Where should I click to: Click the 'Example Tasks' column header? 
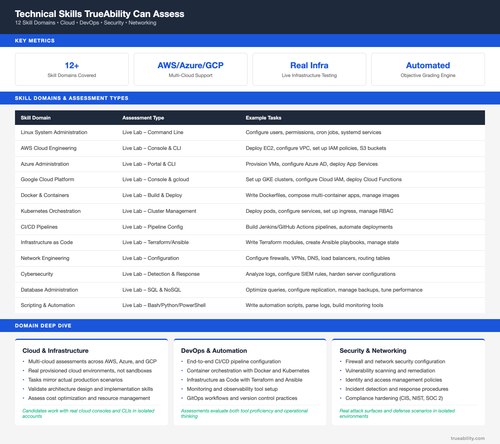263,118
